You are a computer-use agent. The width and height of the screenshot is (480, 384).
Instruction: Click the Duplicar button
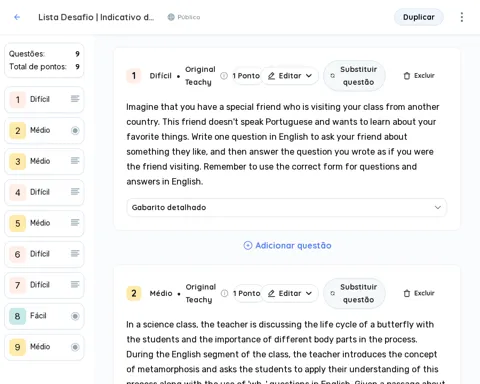pyautogui.click(x=419, y=17)
